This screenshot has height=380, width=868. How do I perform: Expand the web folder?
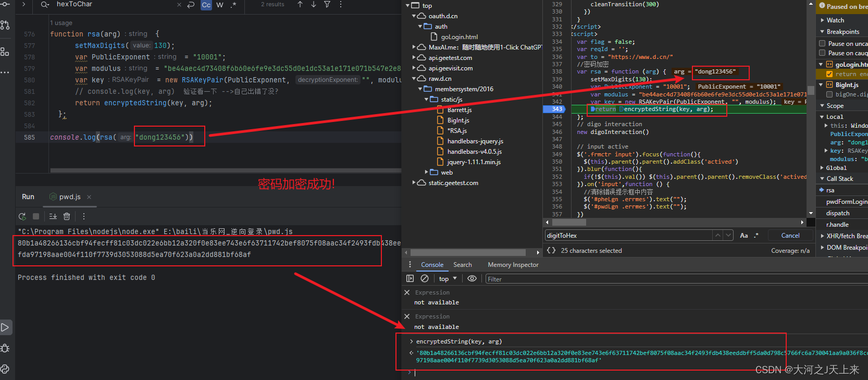click(x=426, y=172)
